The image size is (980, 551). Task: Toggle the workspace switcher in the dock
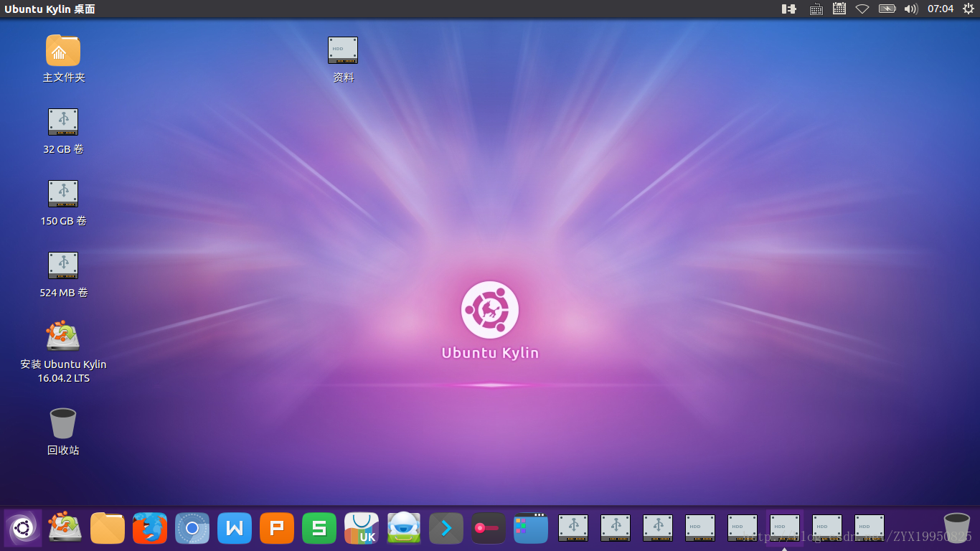[x=530, y=527]
